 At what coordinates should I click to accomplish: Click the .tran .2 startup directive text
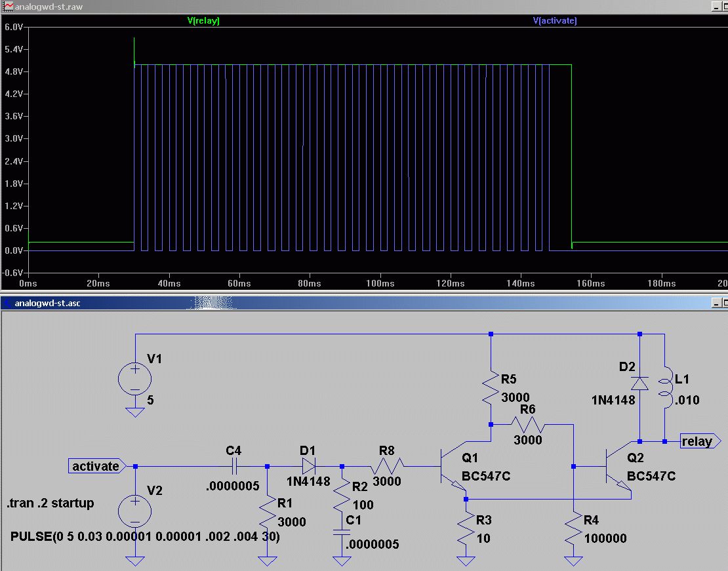(50, 503)
